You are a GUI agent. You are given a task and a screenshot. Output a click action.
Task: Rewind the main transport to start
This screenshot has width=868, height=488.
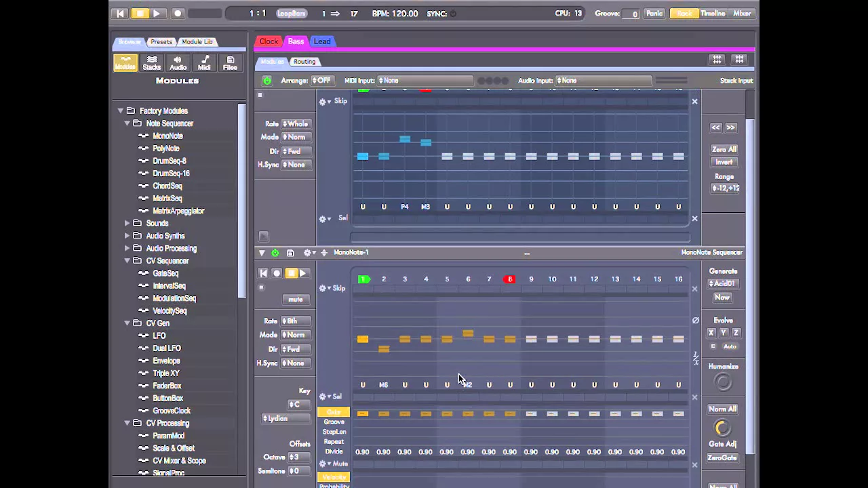(x=121, y=13)
